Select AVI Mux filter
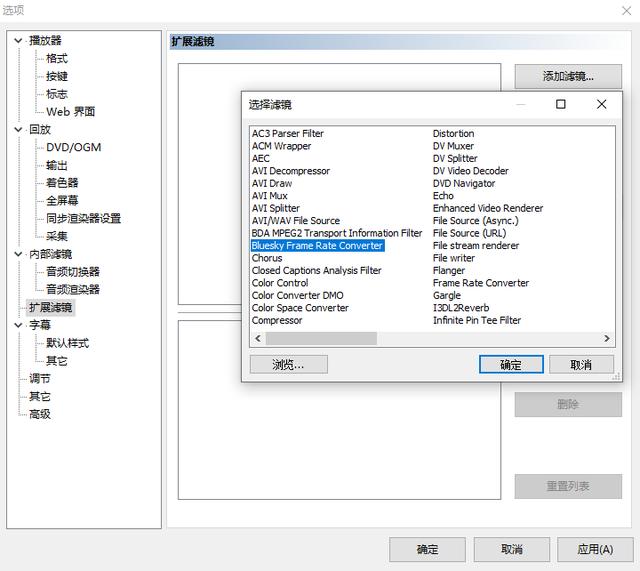Viewport: 640px width, 571px height. [269, 196]
